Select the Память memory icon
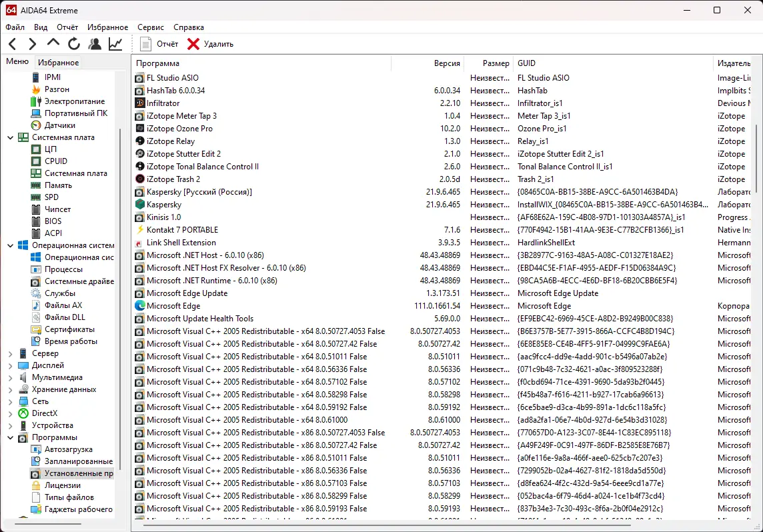 click(35, 185)
